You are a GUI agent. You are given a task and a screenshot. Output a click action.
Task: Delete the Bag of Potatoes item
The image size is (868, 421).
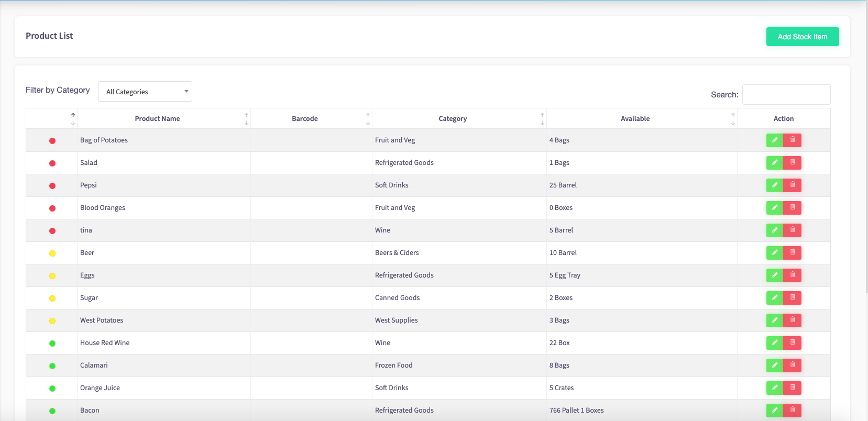(x=793, y=140)
